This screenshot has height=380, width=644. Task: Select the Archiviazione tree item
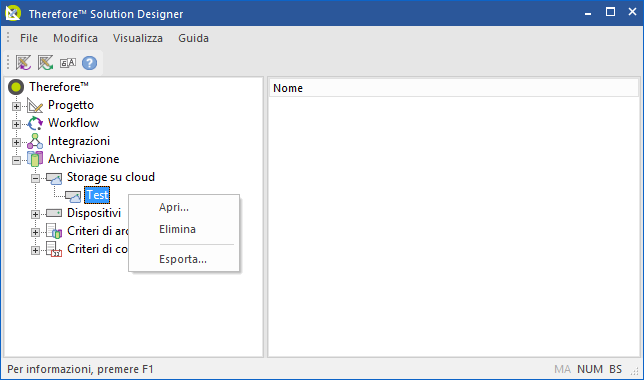pos(83,159)
